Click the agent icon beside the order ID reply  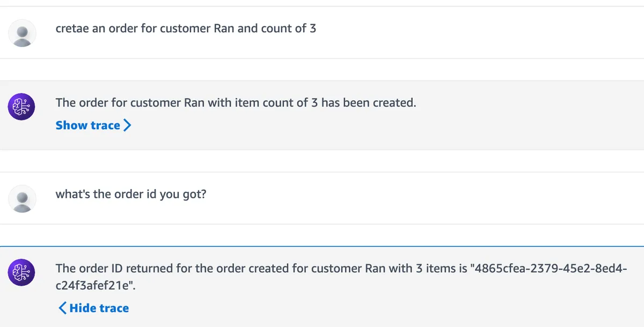click(22, 272)
